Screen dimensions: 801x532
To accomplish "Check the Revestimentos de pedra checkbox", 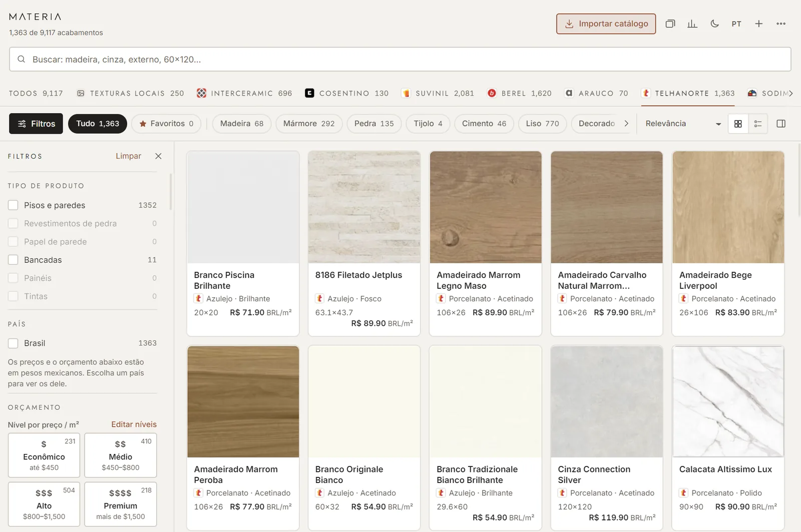I will (x=13, y=223).
